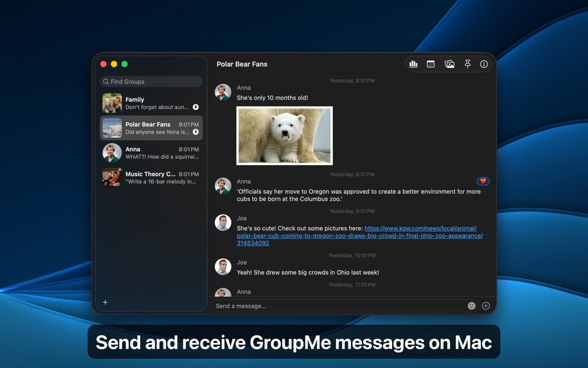Open the Family group chat
The height and width of the screenshot is (368, 588).
(x=151, y=103)
